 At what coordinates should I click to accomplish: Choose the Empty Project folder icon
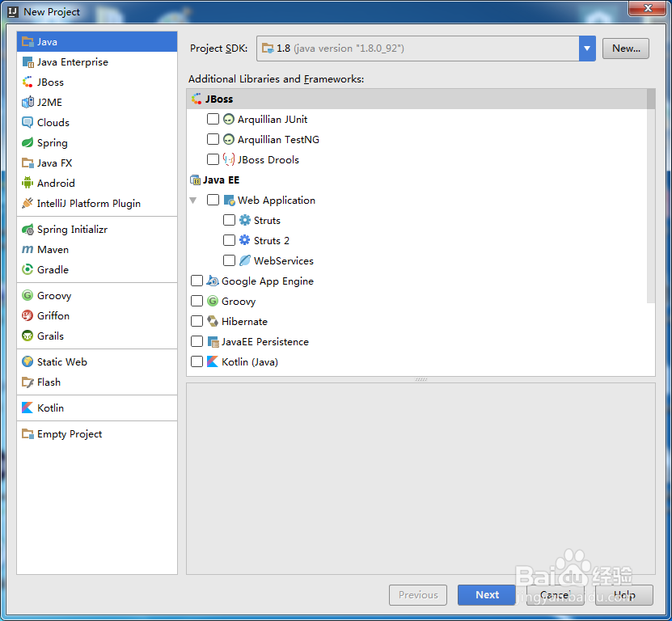(27, 433)
